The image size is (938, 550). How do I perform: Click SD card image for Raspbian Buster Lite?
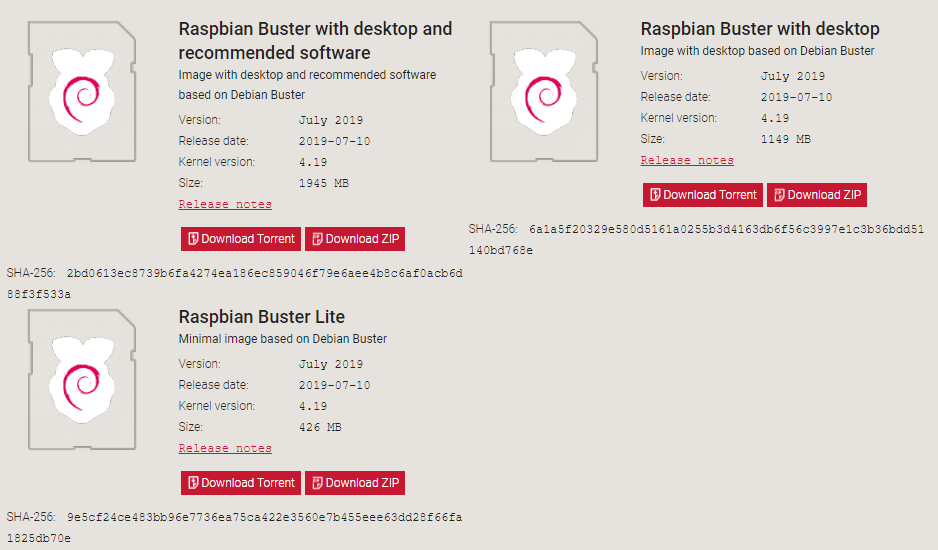82,379
